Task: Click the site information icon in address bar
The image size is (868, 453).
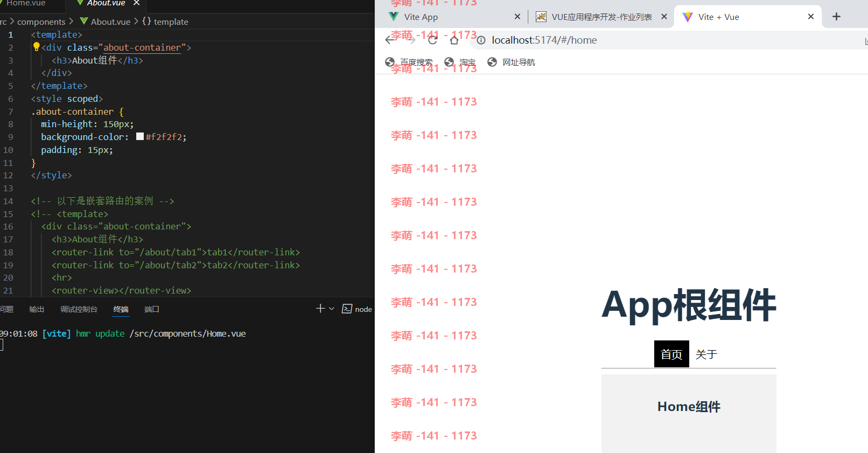Action: pos(481,40)
